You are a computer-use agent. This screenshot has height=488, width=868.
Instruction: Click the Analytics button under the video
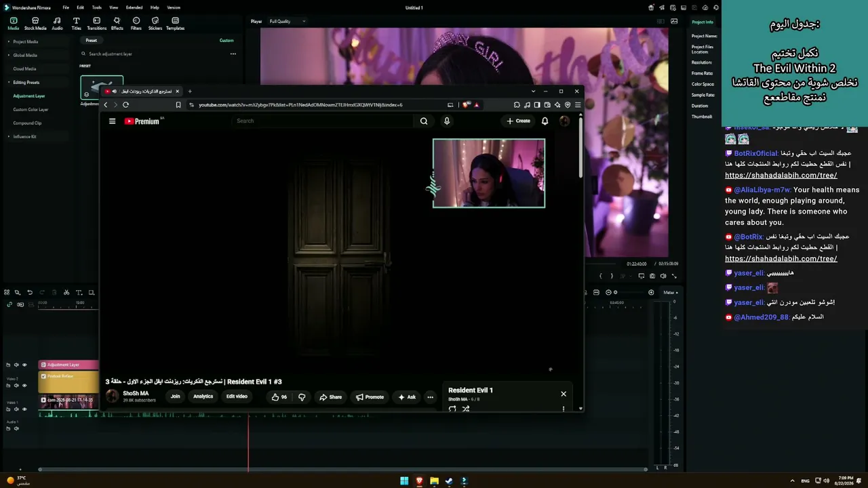203,396
